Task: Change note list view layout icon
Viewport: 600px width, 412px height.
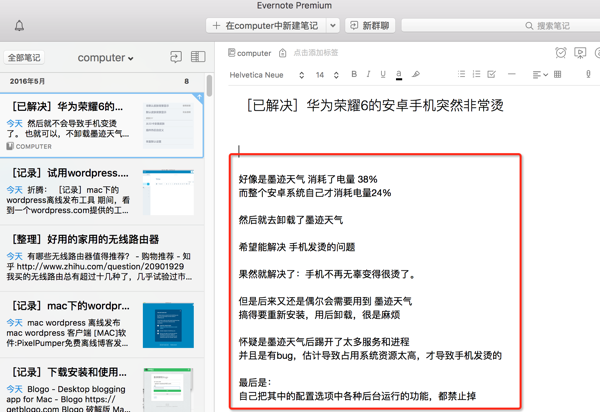Action: (198, 57)
